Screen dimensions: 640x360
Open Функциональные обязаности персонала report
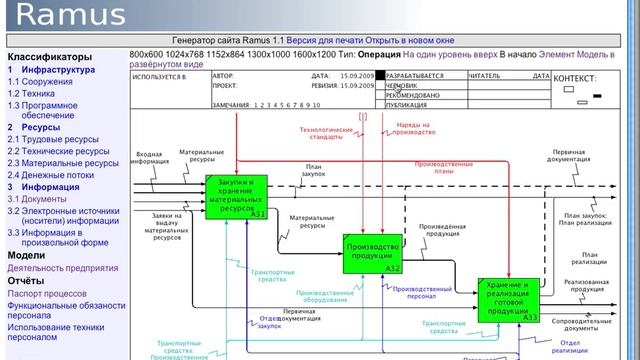click(x=66, y=311)
